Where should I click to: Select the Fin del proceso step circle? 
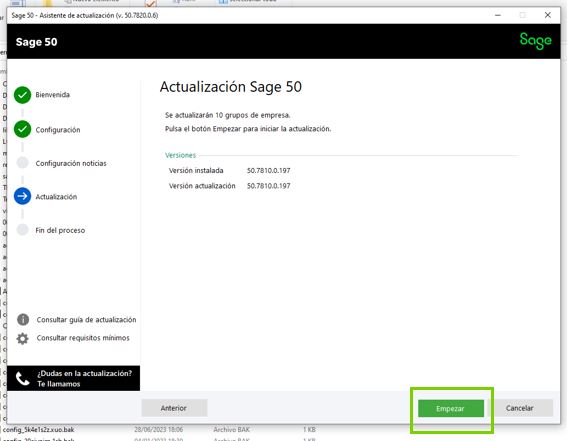pyautogui.click(x=23, y=230)
